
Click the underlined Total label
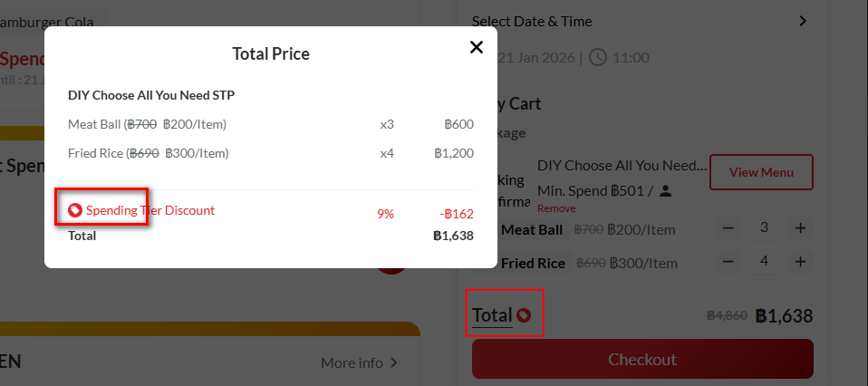point(492,315)
